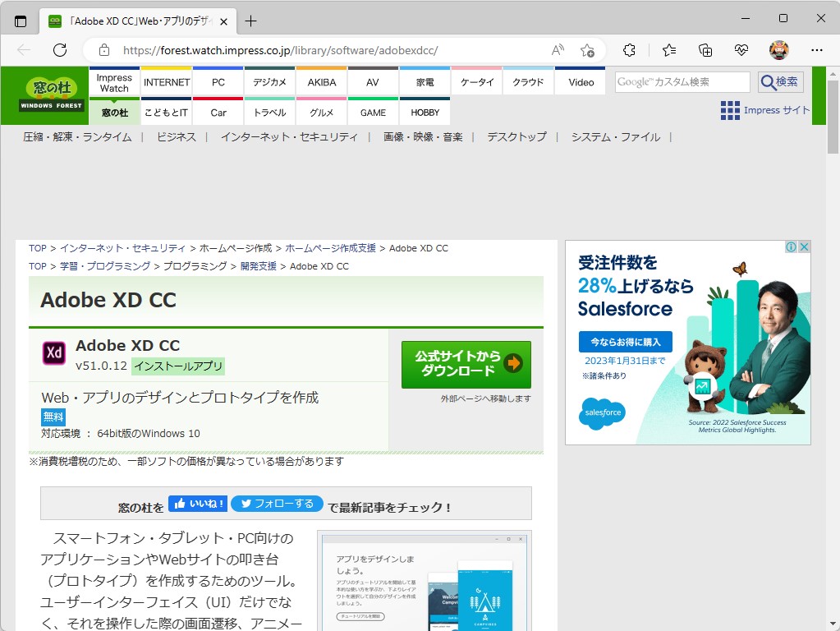Open the Car site tab

coord(218,112)
